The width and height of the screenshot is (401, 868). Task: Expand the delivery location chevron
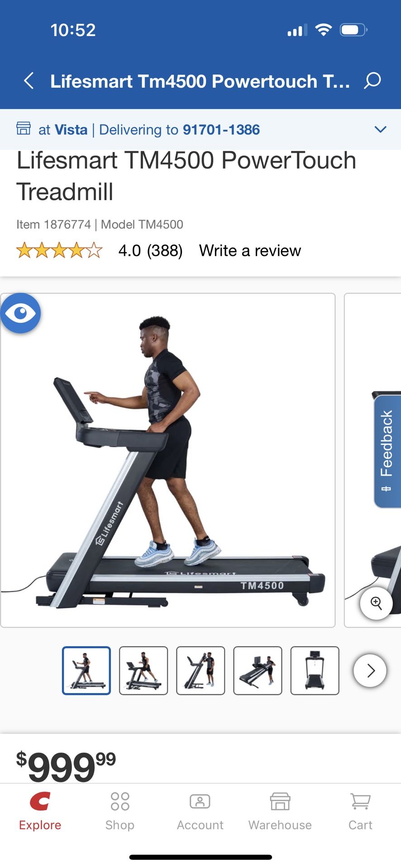point(381,129)
